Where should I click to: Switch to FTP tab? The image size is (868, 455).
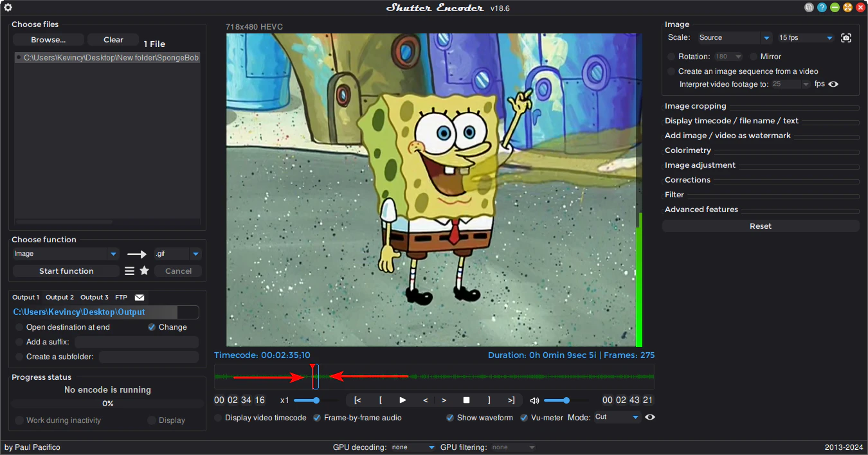pyautogui.click(x=121, y=298)
